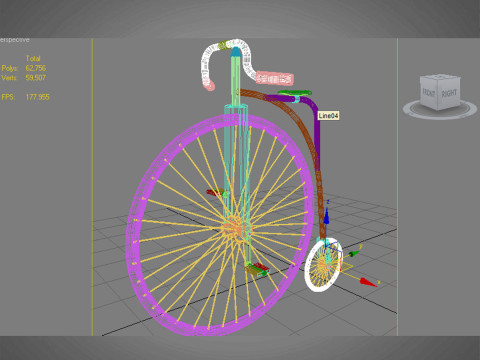This screenshot has width=480, height=360.
Task: Select the green bicycle seat
Action: click(295, 92)
